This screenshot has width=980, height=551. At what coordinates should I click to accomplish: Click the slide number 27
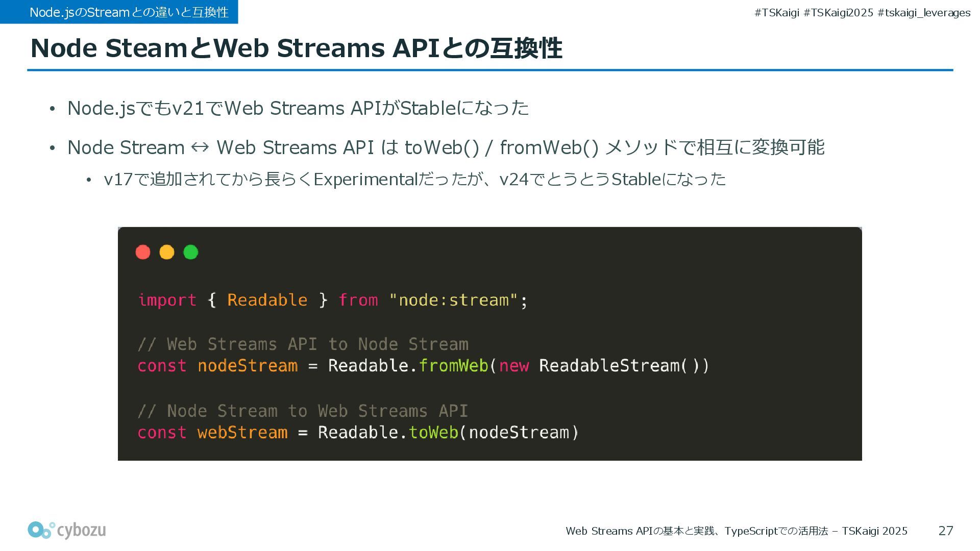[945, 531]
